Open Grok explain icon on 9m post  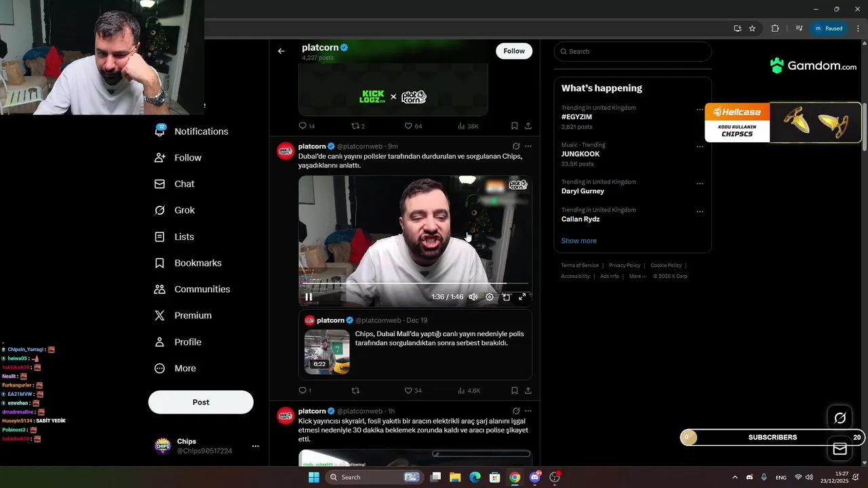pyautogui.click(x=516, y=146)
